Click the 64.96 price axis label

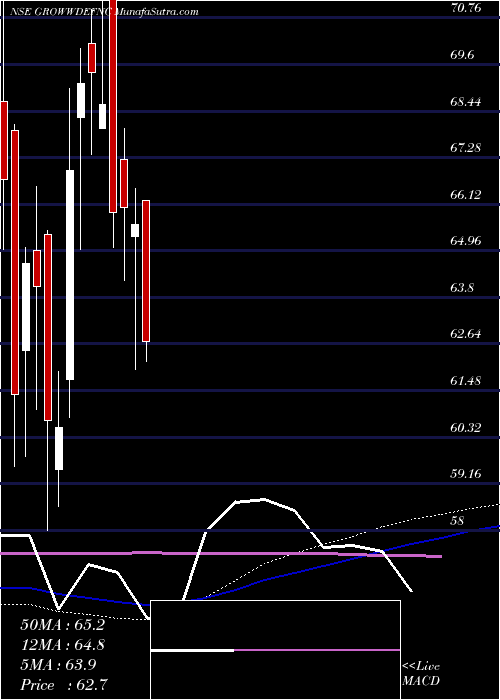(x=466, y=241)
